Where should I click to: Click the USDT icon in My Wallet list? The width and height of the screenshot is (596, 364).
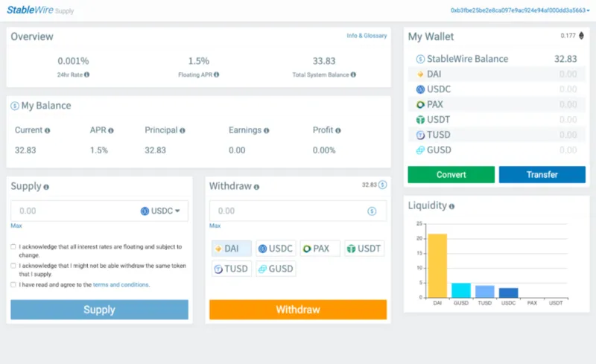(x=420, y=120)
